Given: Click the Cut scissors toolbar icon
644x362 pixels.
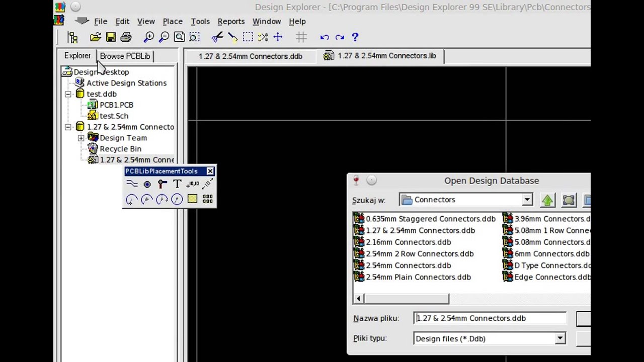Looking at the screenshot, I should coord(217,37).
